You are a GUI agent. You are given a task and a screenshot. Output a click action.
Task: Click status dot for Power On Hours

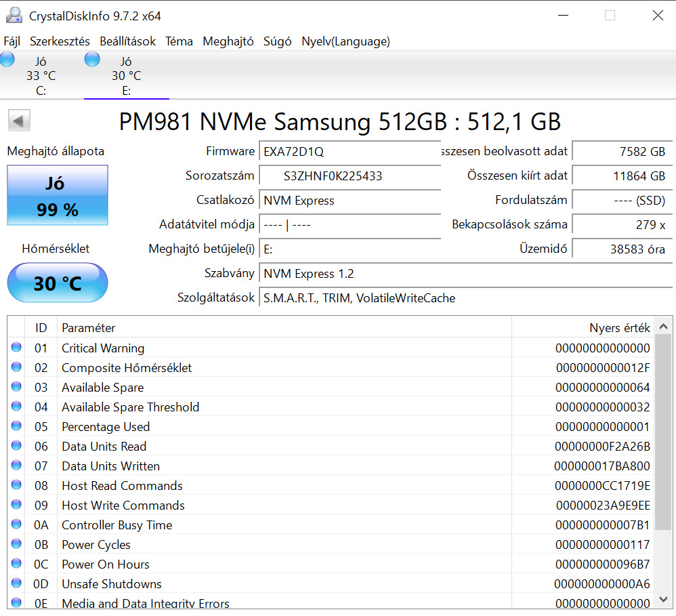pyautogui.click(x=16, y=563)
